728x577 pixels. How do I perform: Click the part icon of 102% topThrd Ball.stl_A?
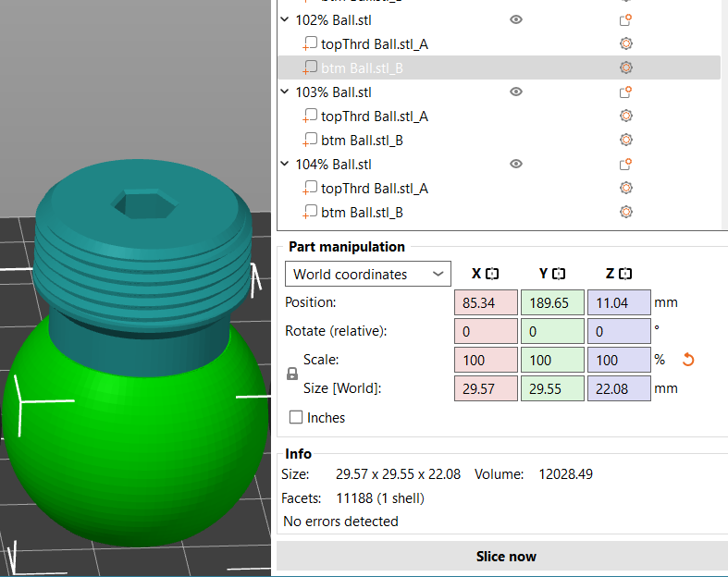[310, 43]
